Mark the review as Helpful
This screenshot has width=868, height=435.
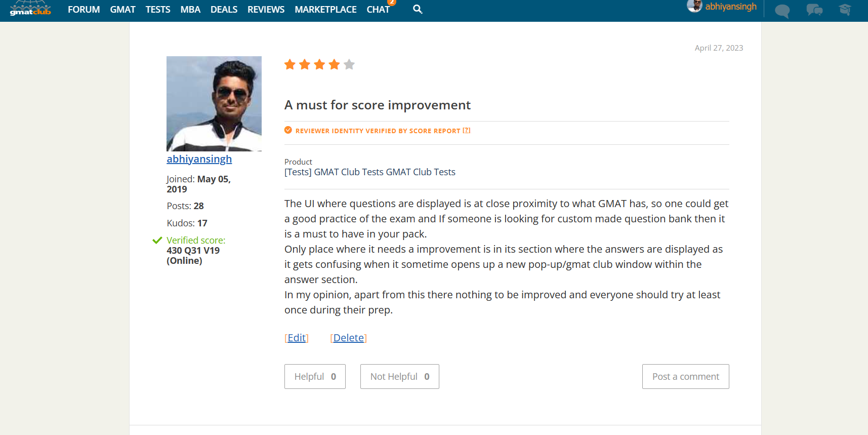tap(315, 376)
